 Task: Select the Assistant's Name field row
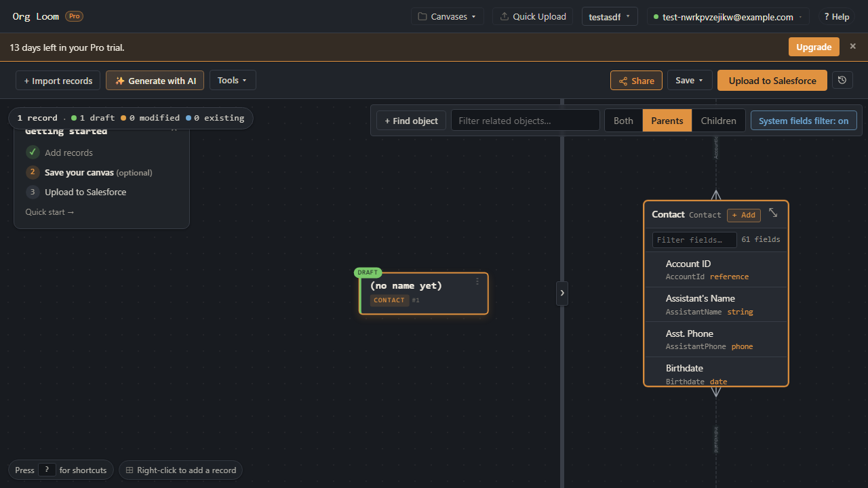tap(716, 304)
